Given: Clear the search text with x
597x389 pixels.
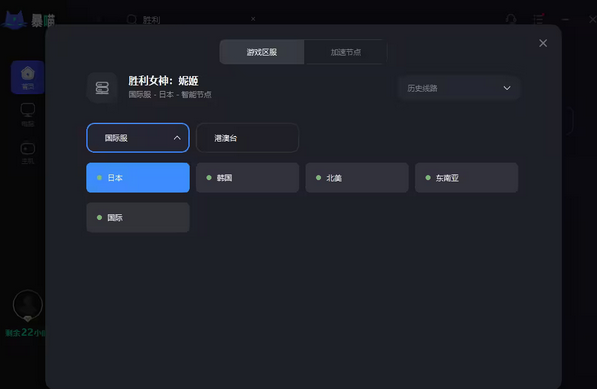Looking at the screenshot, I should pyautogui.click(x=253, y=19).
